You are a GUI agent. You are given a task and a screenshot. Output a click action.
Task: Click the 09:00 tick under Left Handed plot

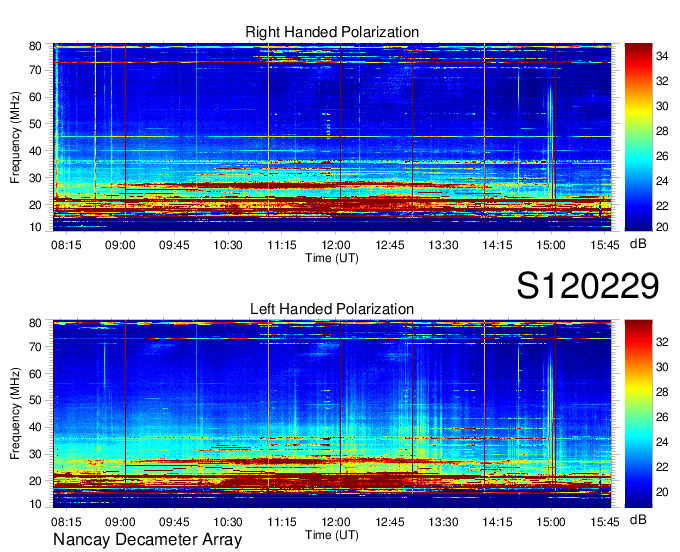[x=120, y=522]
